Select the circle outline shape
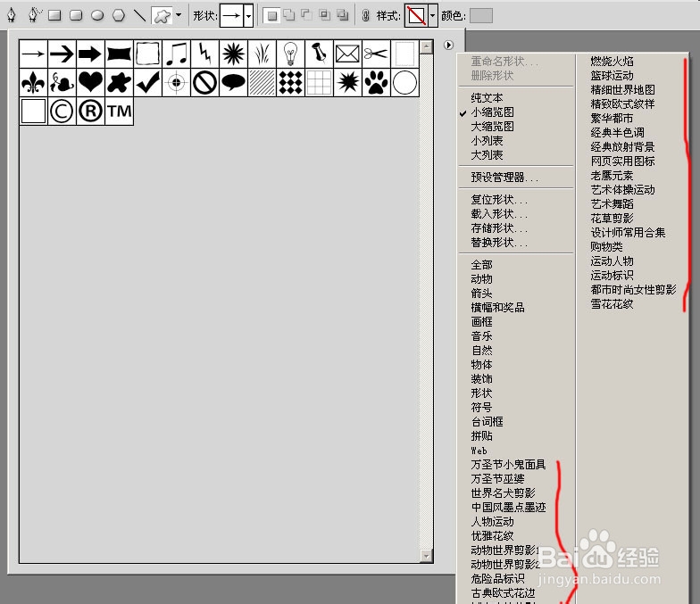700x604 pixels. (x=405, y=82)
